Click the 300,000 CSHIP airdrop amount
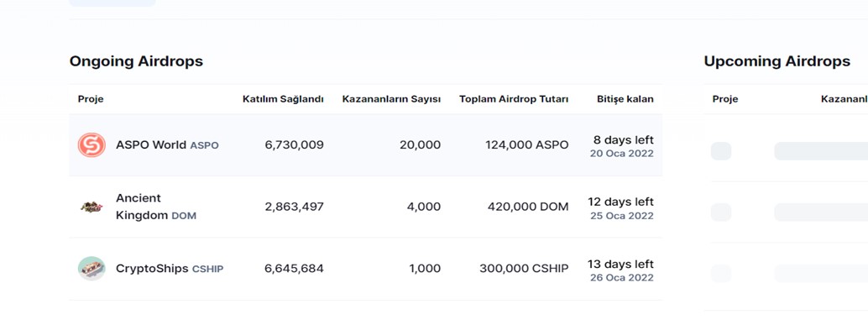 pyautogui.click(x=524, y=269)
